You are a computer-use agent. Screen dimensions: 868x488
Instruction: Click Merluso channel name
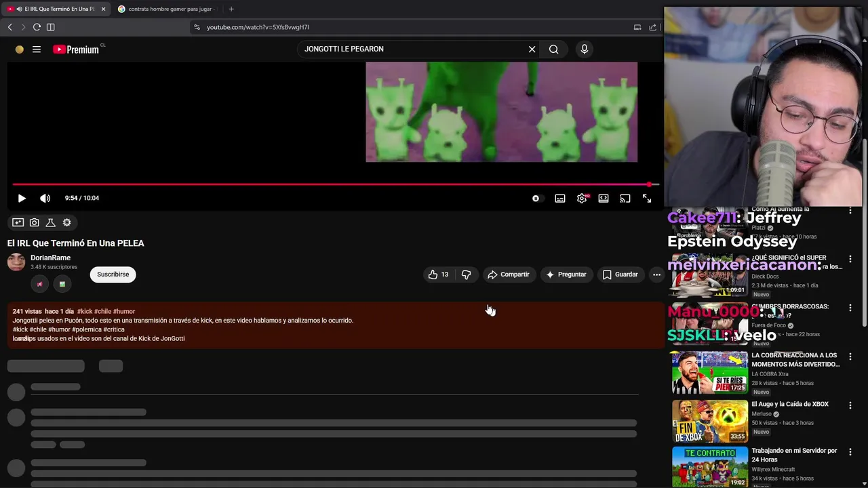click(762, 414)
